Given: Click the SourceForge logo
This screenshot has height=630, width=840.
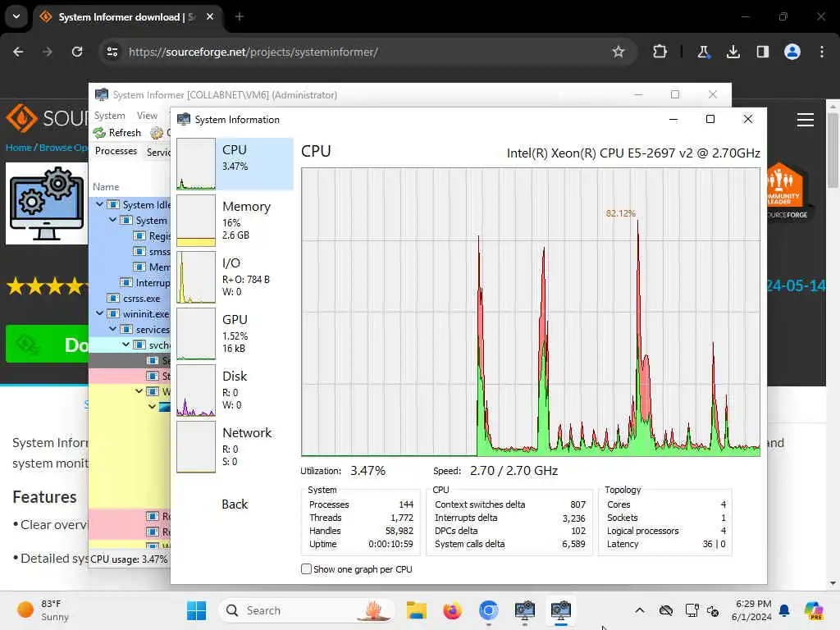Looking at the screenshot, I should tap(46, 118).
